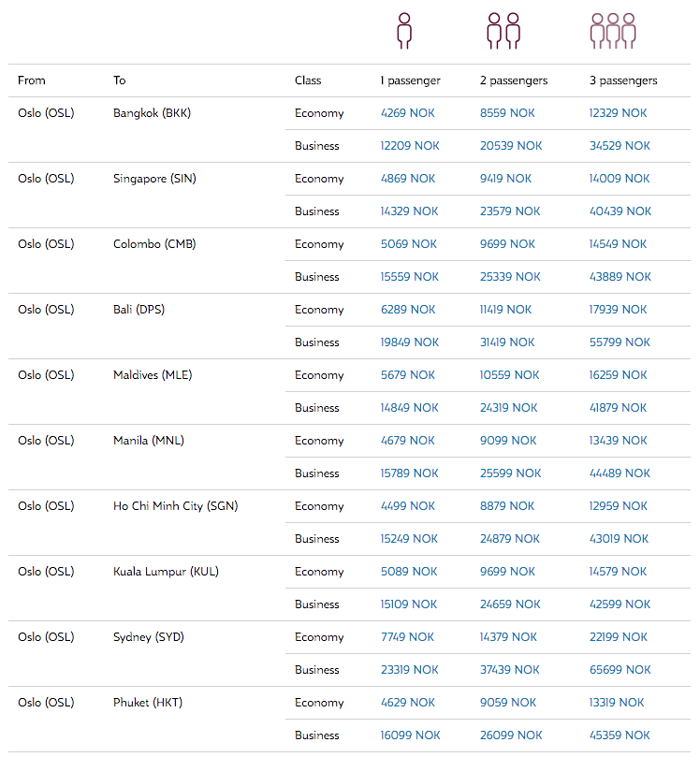
Task: Open the 4269 NOK Bangkok economy fare
Action: [x=407, y=113]
